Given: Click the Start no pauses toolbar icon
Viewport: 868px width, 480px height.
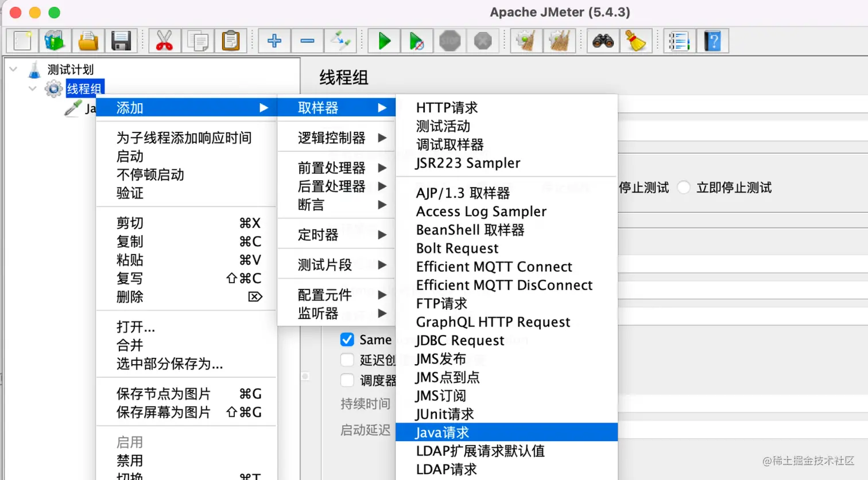Looking at the screenshot, I should coord(417,40).
